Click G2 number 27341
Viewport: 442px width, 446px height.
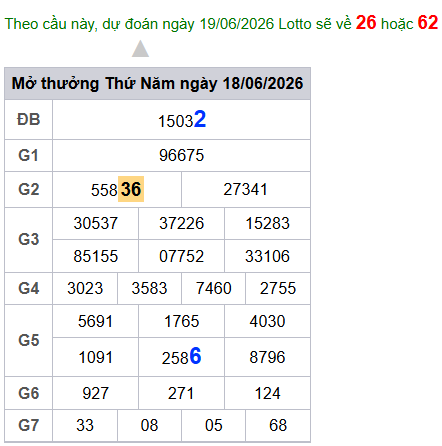tap(246, 189)
